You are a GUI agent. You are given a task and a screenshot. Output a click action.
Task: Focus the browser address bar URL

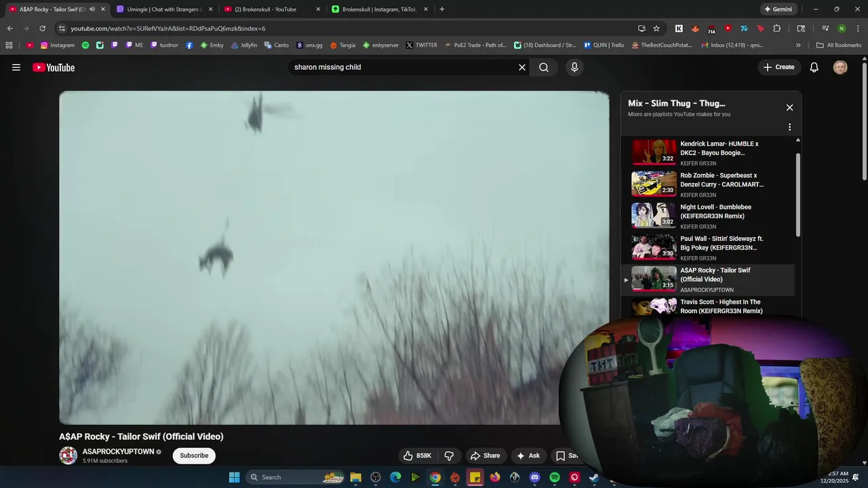click(x=346, y=28)
